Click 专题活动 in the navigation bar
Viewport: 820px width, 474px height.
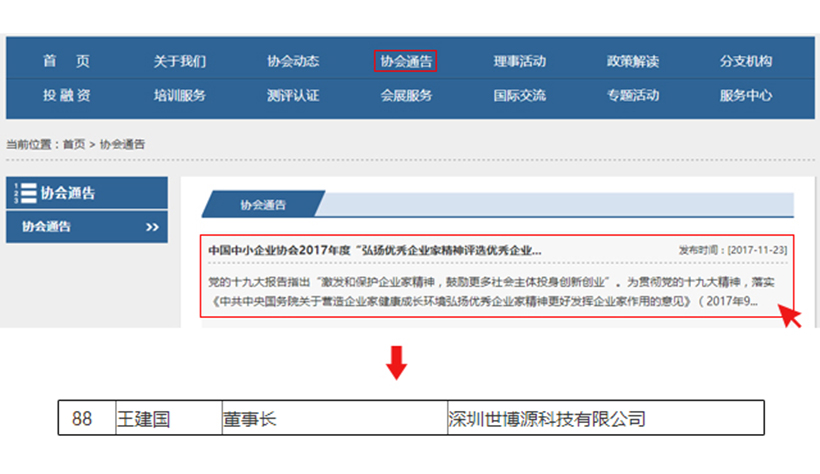coord(633,96)
